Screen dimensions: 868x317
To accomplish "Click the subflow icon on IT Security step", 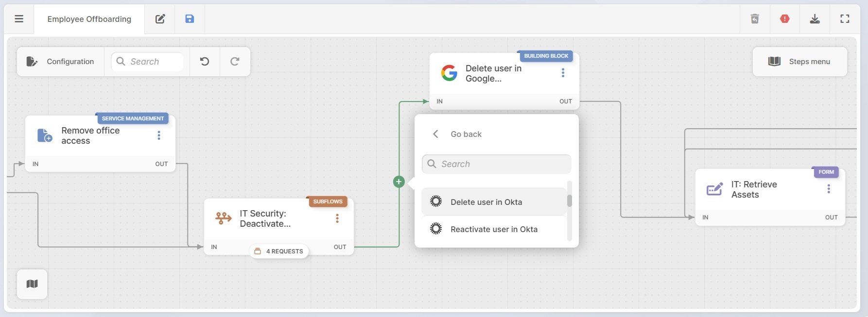I will (223, 218).
